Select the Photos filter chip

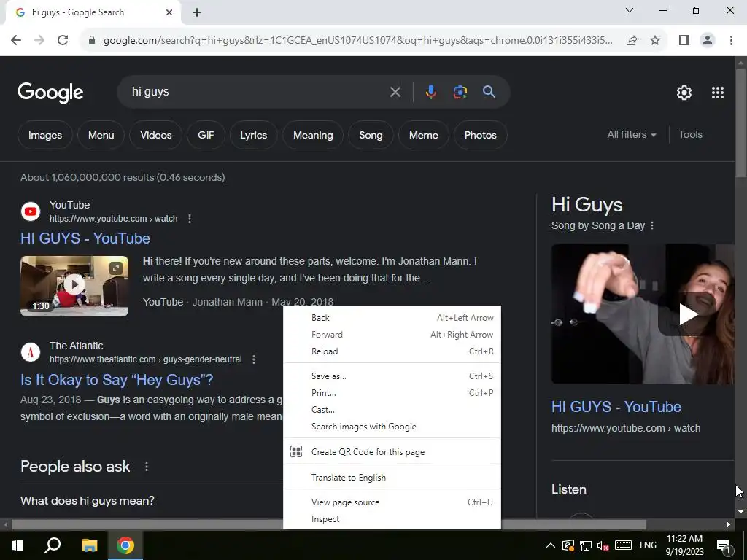pyautogui.click(x=480, y=135)
